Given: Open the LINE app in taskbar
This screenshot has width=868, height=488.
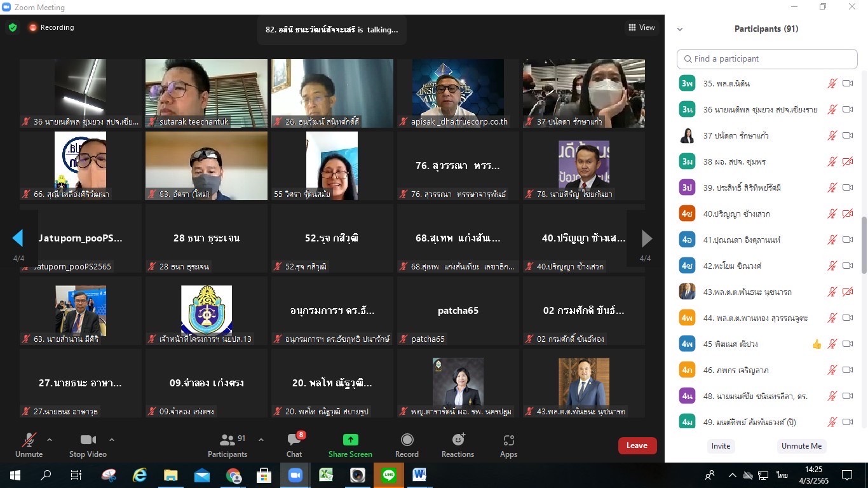Looking at the screenshot, I should pos(388,475).
